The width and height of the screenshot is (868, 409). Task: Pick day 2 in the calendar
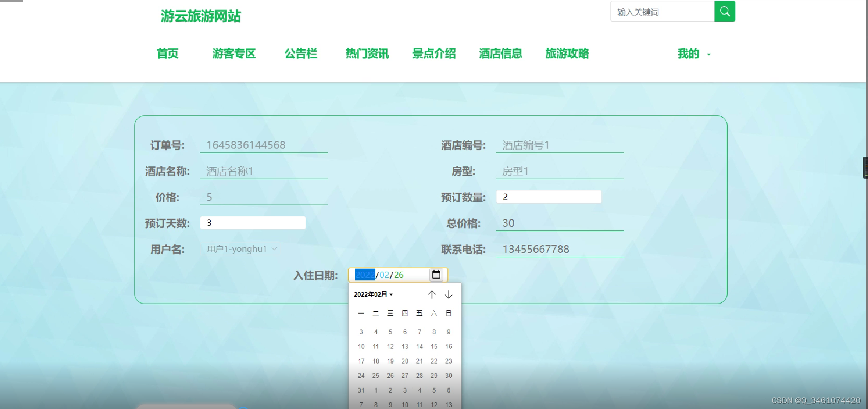coord(390,390)
